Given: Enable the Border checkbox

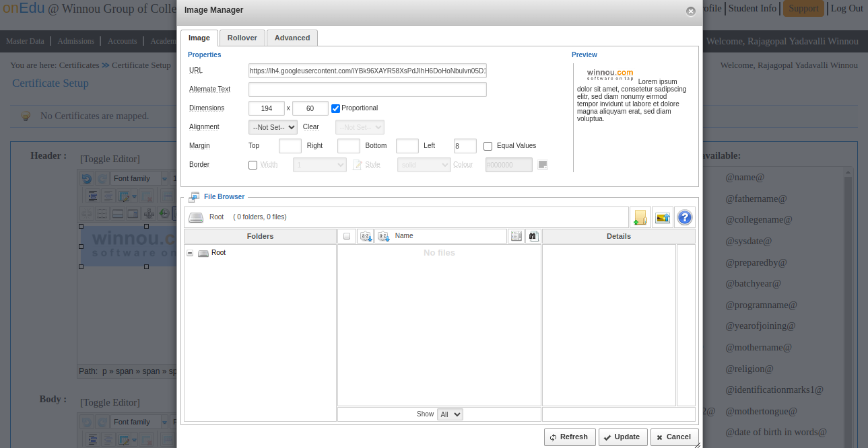Looking at the screenshot, I should click(253, 165).
